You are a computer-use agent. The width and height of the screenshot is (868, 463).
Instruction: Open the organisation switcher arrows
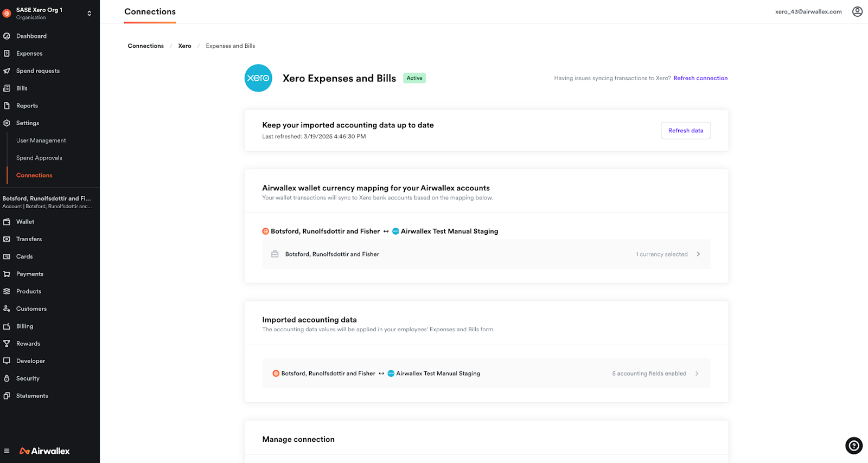pos(90,13)
